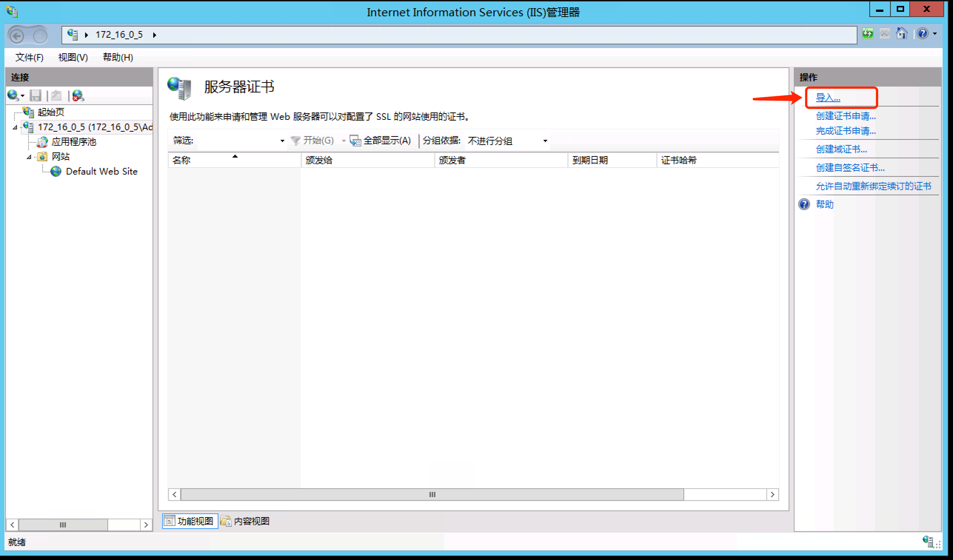953x560 pixels.
Task: Collapse the 172_16_0_5 server node
Action: pyautogui.click(x=15, y=127)
